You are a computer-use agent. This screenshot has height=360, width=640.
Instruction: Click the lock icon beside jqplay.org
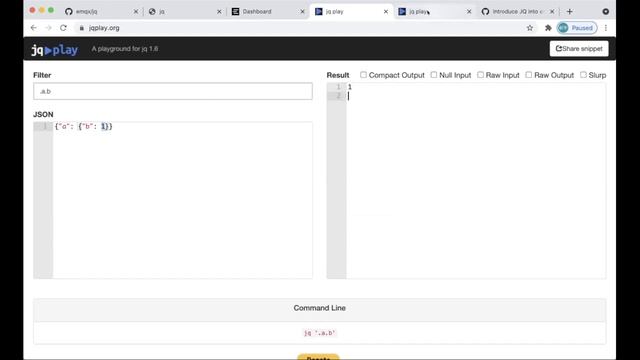pyautogui.click(x=82, y=28)
